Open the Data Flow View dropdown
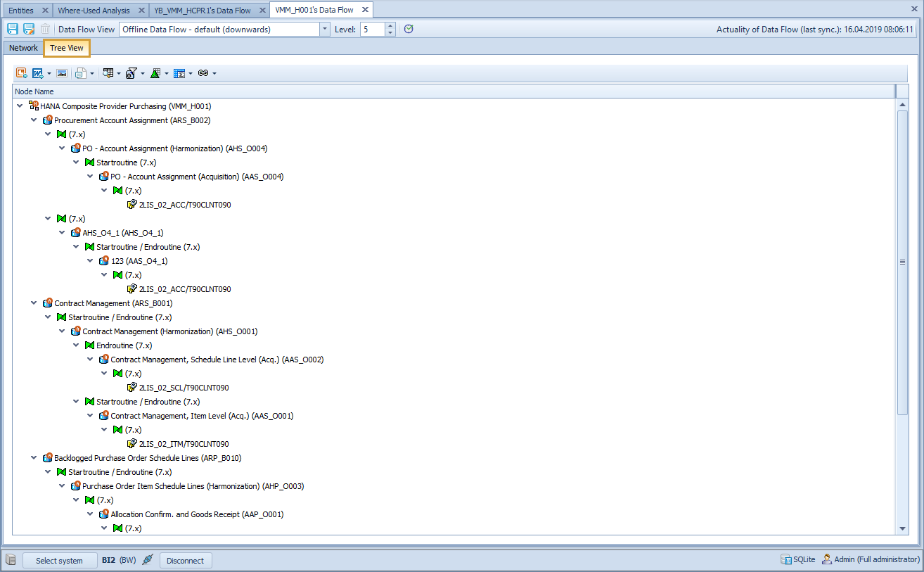 pyautogui.click(x=324, y=30)
